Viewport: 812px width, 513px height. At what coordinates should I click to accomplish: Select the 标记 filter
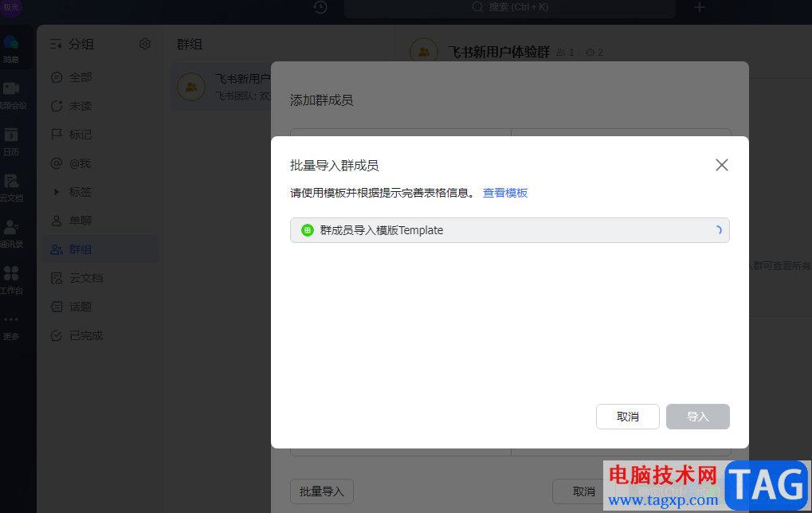[x=100, y=135]
